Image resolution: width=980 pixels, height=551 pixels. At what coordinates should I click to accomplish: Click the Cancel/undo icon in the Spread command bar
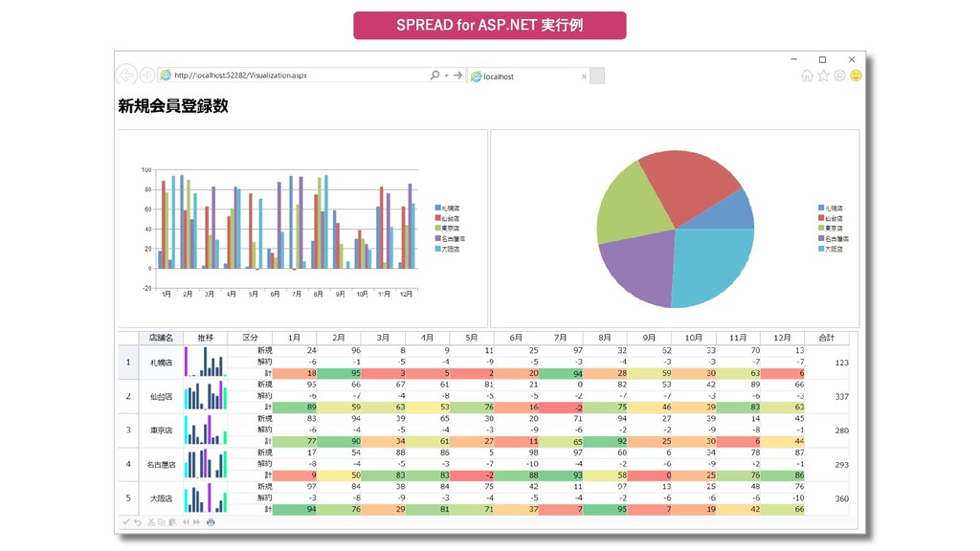(138, 521)
